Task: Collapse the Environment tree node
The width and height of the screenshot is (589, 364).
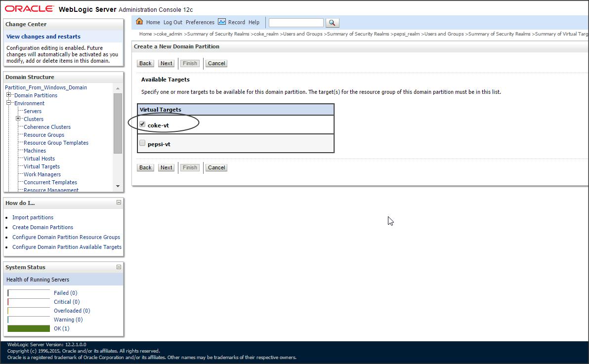Action: pyautogui.click(x=8, y=103)
